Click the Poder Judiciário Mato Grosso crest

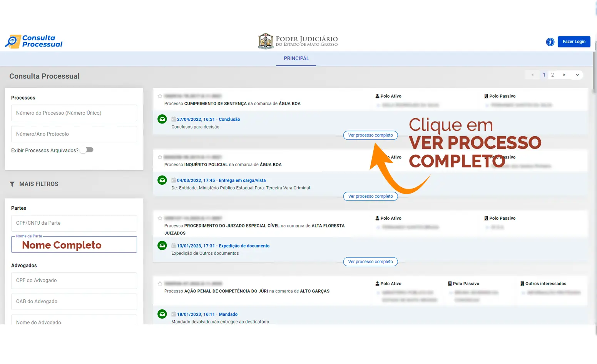(266, 41)
